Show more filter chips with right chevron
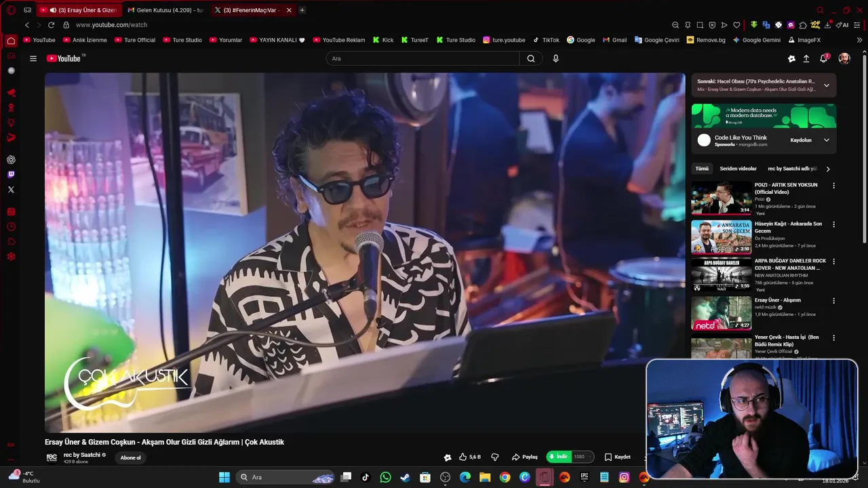 (x=828, y=169)
